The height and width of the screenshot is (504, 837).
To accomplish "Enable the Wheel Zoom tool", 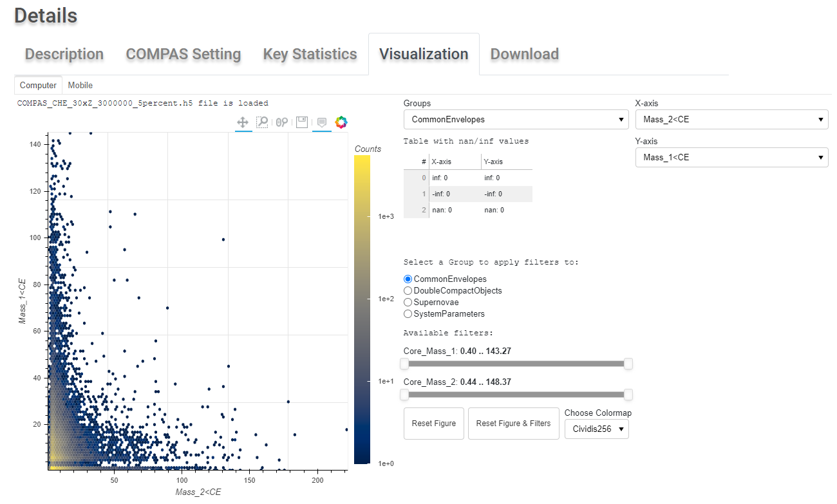I will coord(282,122).
